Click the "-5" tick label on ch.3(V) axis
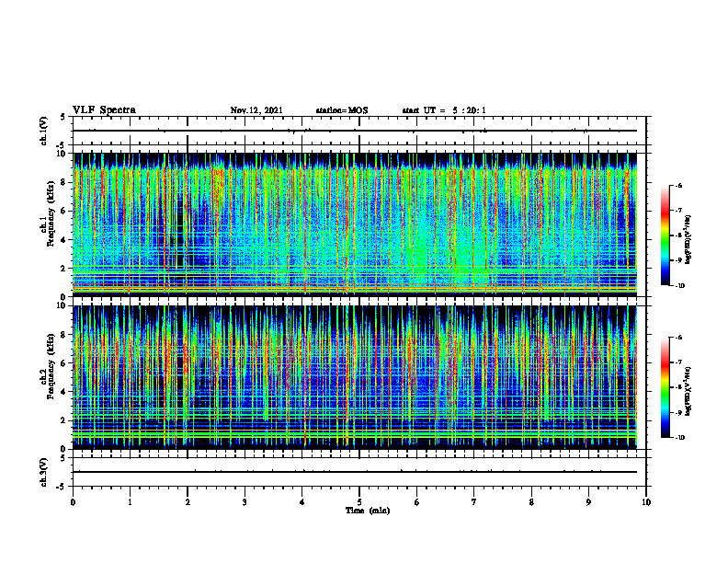 click(x=62, y=486)
